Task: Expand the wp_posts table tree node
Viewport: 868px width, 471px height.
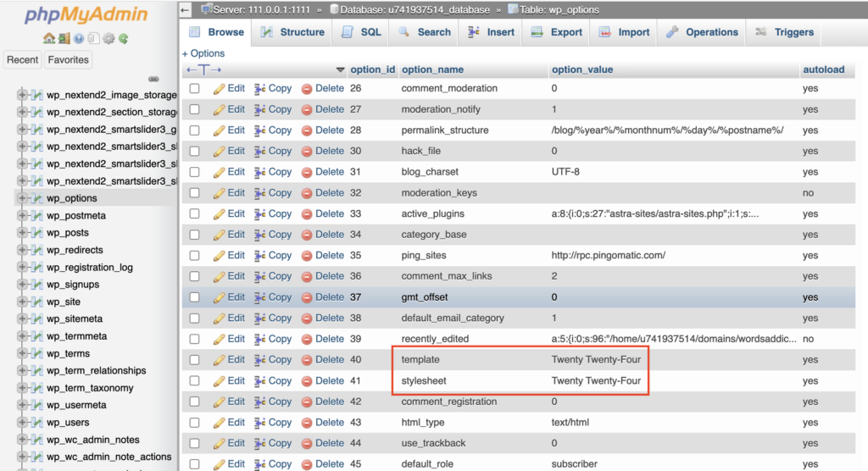Action: (22, 233)
